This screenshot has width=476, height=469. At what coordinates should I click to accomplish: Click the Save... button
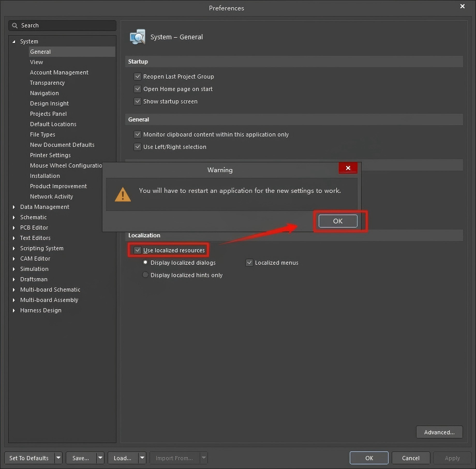pos(81,458)
